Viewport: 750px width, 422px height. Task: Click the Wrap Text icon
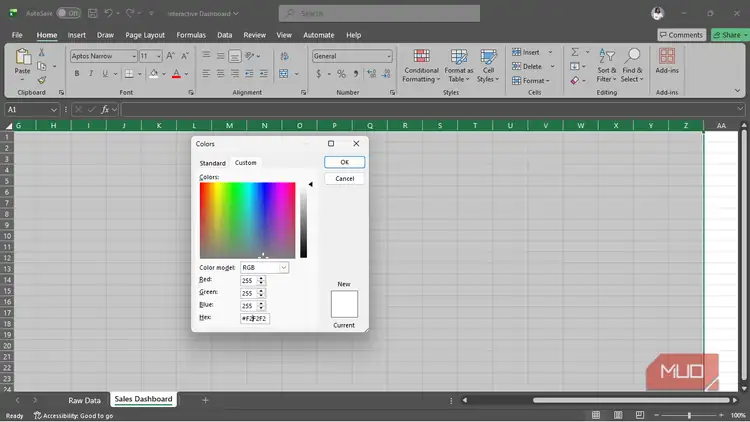click(x=284, y=56)
